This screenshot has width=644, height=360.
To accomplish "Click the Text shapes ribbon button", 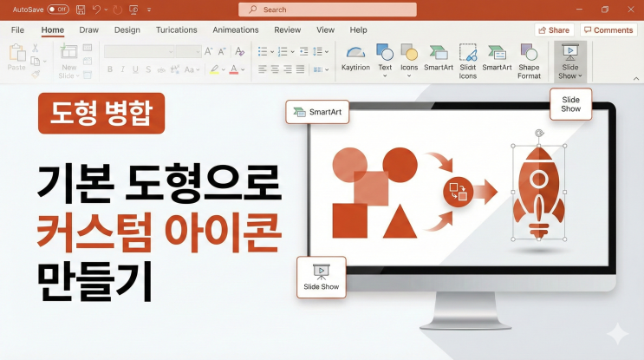I will 385,61.
